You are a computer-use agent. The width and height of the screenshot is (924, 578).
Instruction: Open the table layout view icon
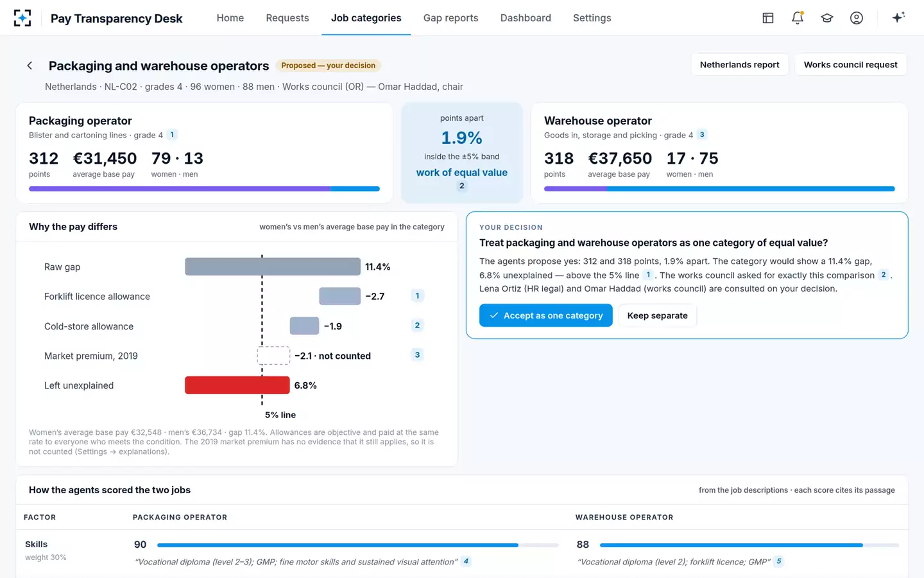point(768,18)
